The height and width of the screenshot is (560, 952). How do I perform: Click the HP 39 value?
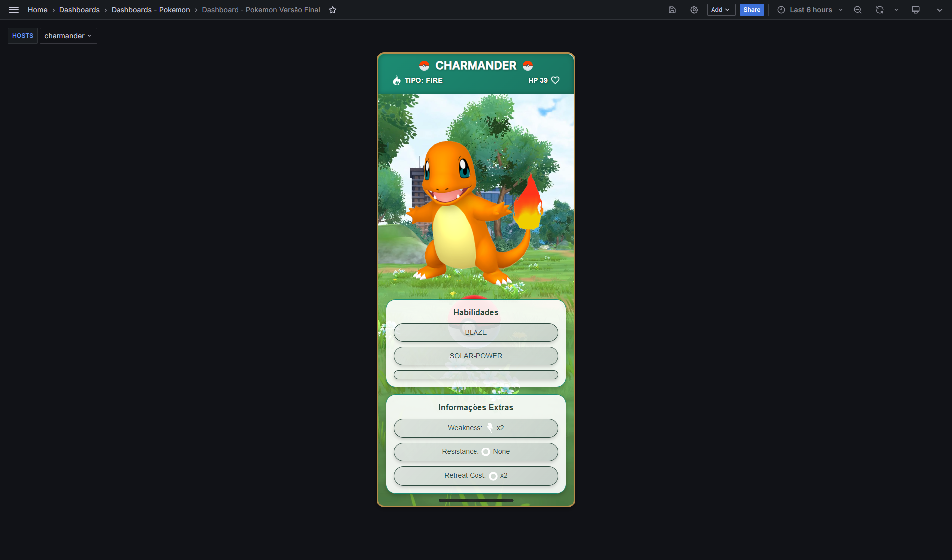(x=538, y=80)
